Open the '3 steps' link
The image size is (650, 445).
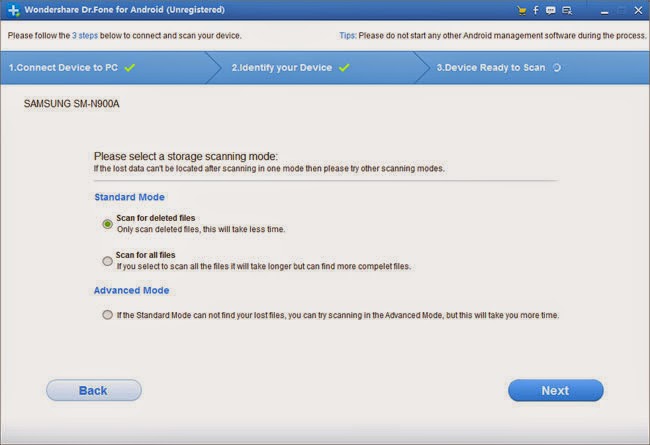point(85,36)
